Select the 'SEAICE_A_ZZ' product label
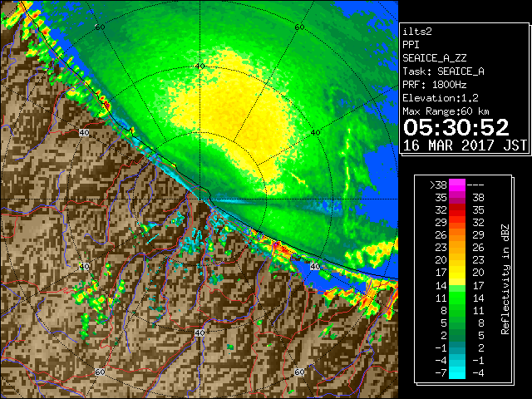Screen dimensions: 532x399 click(434, 58)
